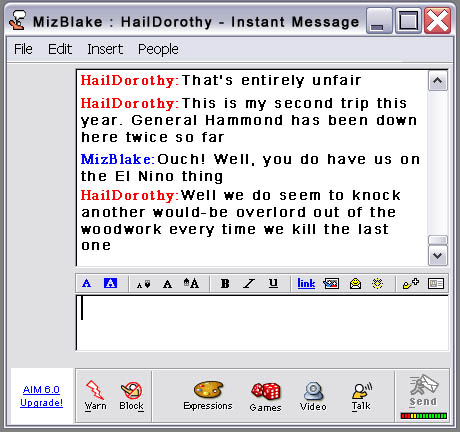Open the Expressions palette icon
Image resolution: width=460 pixels, height=432 pixels.
pyautogui.click(x=208, y=389)
